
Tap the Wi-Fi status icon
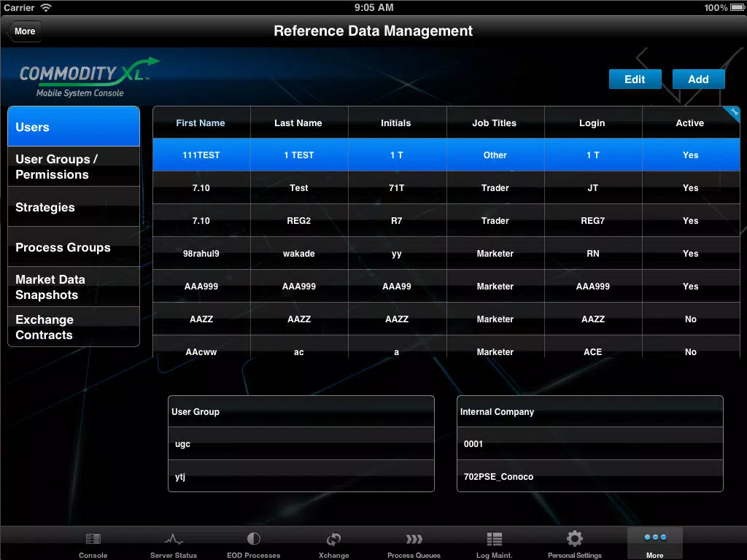pos(46,7)
